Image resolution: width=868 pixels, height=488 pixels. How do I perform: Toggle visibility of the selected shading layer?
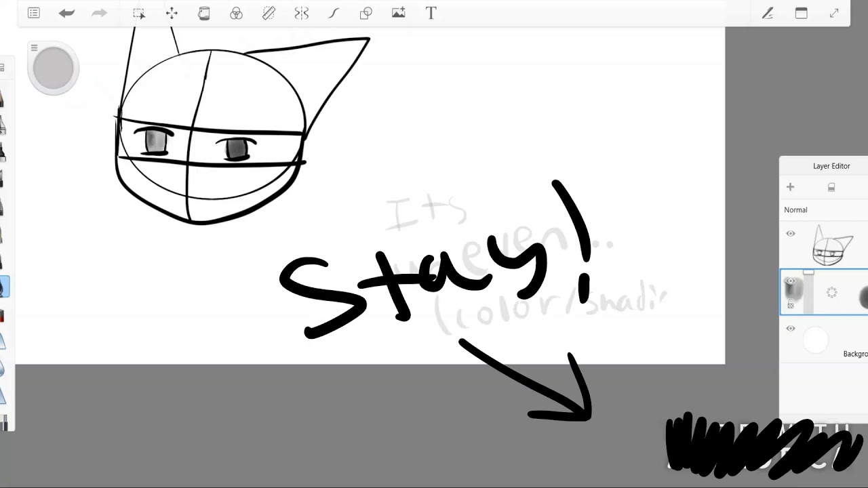pos(791,281)
